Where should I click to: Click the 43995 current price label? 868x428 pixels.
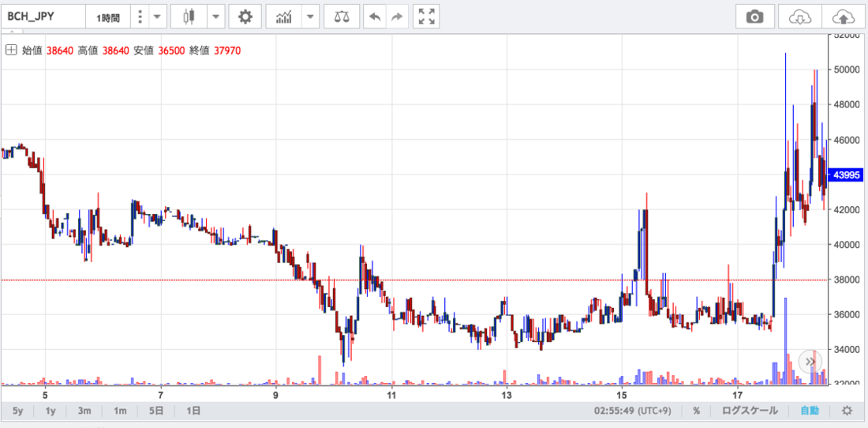[x=845, y=175]
